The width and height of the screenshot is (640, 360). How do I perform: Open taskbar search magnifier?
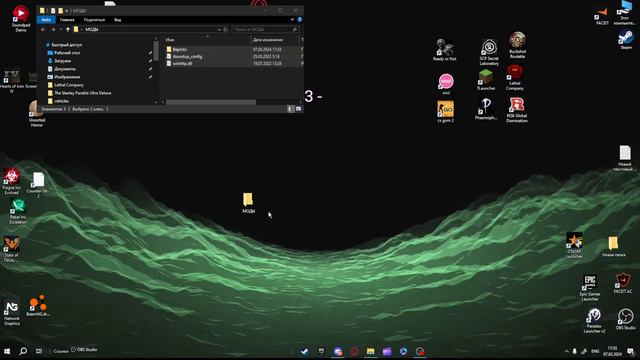(x=23, y=351)
